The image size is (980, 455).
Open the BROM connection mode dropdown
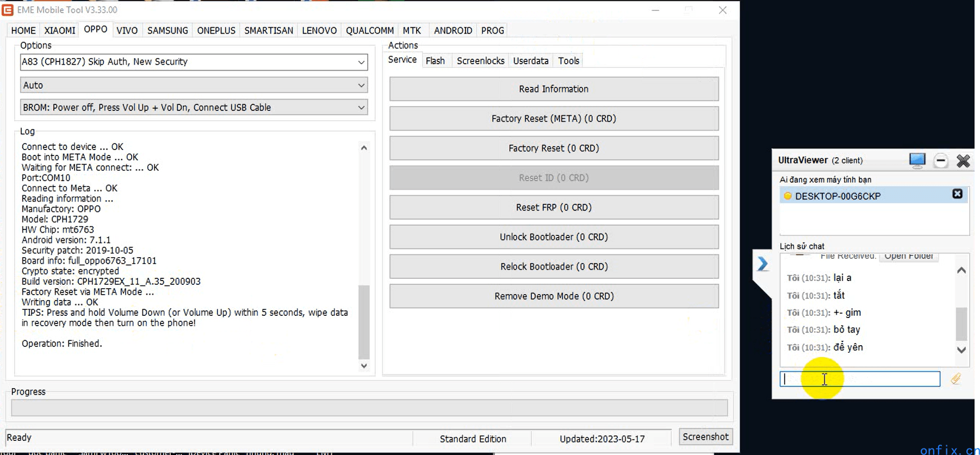(194, 108)
